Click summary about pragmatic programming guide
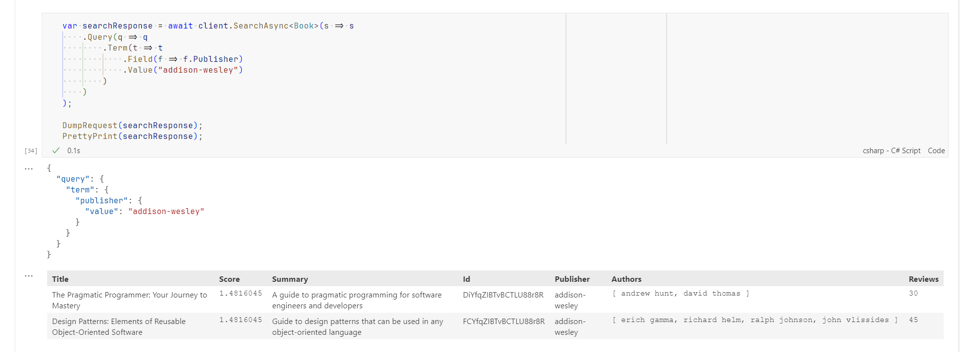This screenshot has height=352, width=980. tap(357, 300)
